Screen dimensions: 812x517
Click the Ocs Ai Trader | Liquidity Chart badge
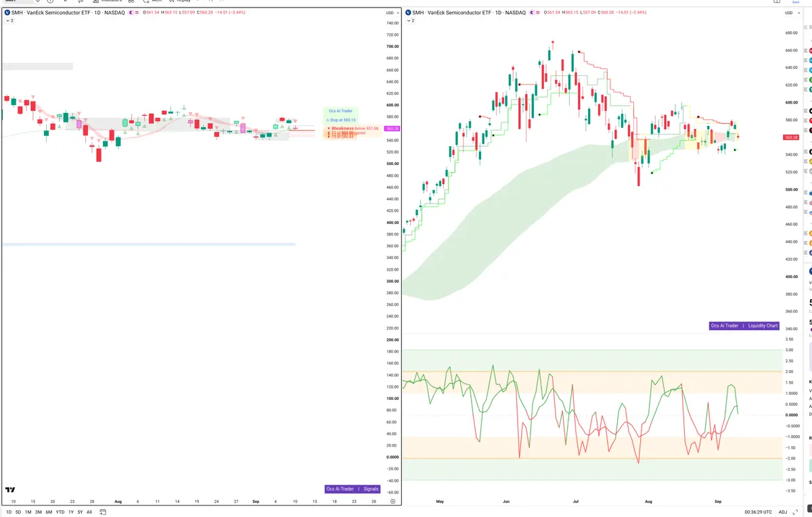(744, 325)
